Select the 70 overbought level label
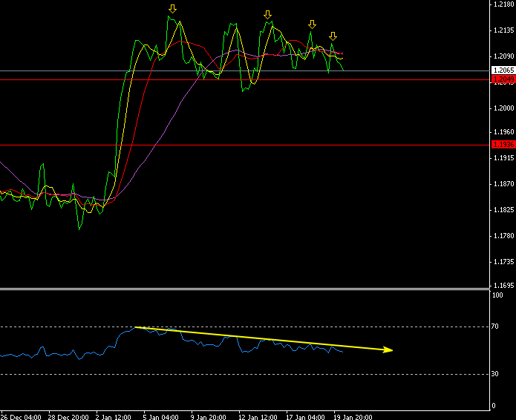The height and width of the screenshot is (420, 516). [495, 327]
